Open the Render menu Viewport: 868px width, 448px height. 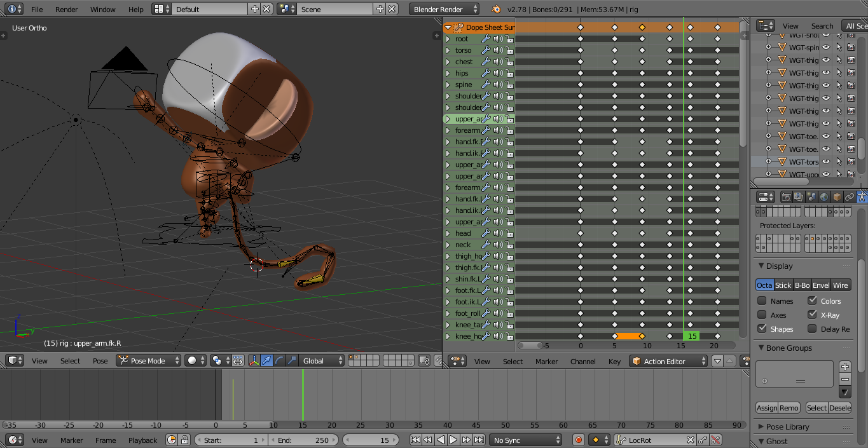tap(66, 10)
